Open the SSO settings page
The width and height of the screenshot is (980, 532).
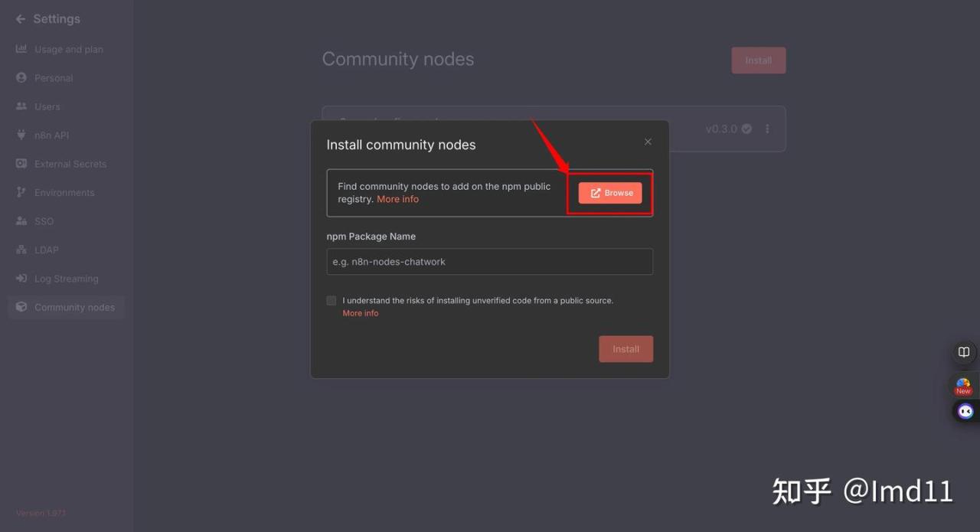pyautogui.click(x=44, y=221)
